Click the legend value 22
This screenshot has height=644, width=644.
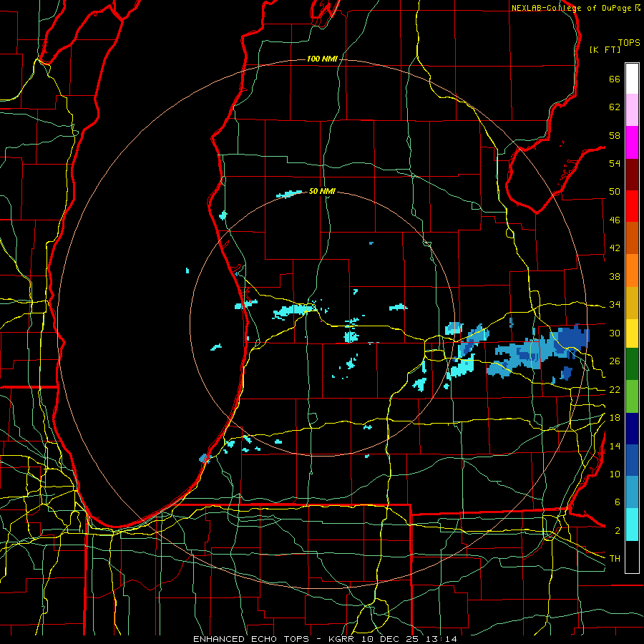615,390
